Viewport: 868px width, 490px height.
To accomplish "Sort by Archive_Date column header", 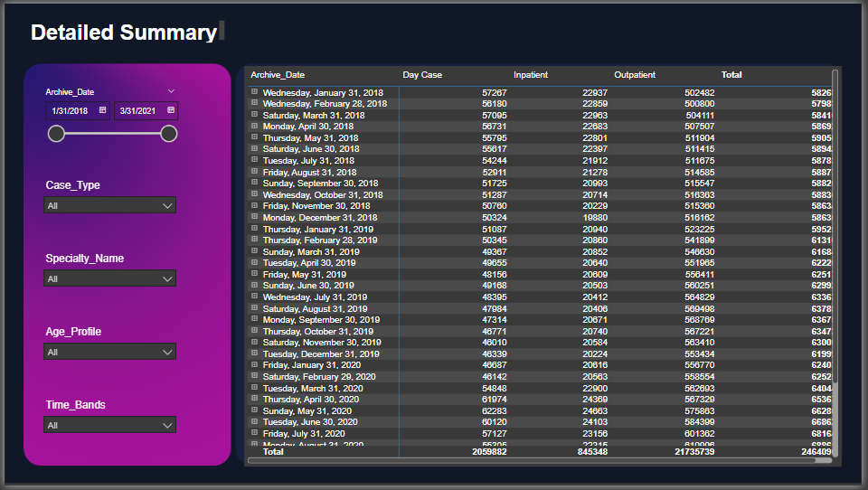I will pyautogui.click(x=278, y=75).
